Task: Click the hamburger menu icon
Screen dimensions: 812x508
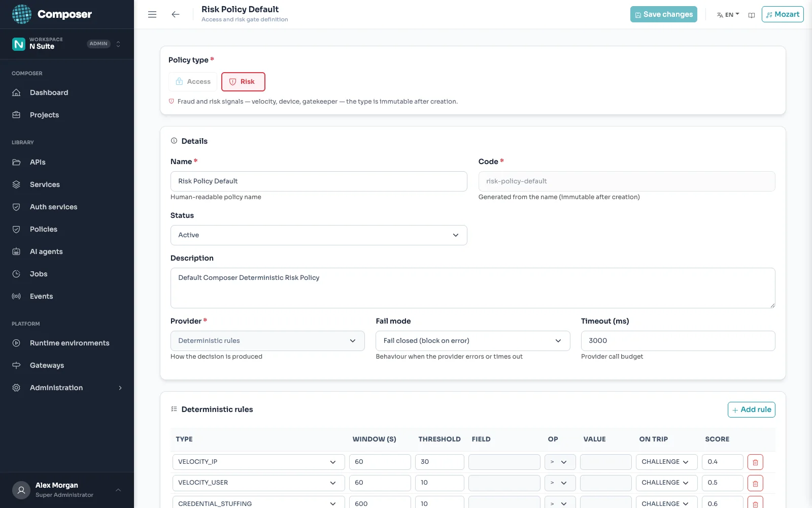Action: tap(152, 14)
